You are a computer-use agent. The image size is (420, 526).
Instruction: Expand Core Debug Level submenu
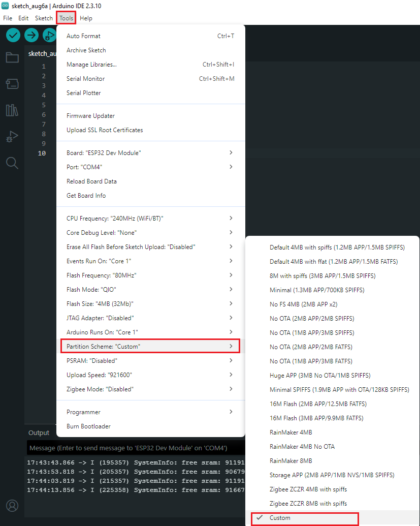[x=151, y=232]
